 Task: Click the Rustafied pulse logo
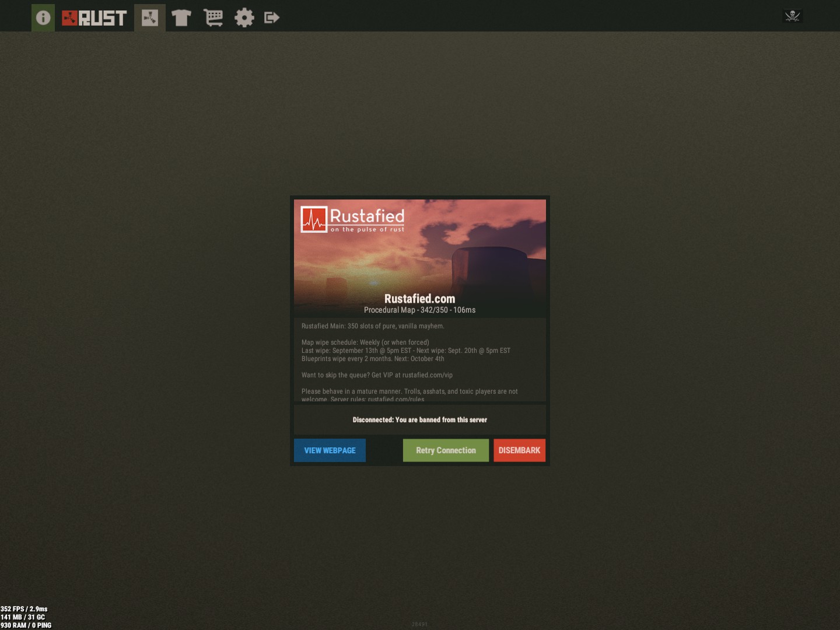[352, 219]
